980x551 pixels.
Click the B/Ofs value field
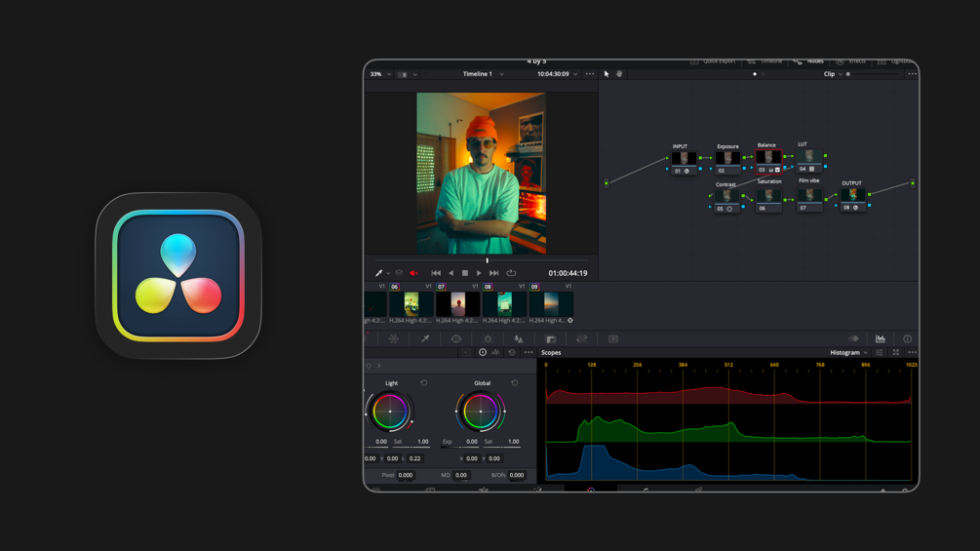click(x=517, y=475)
